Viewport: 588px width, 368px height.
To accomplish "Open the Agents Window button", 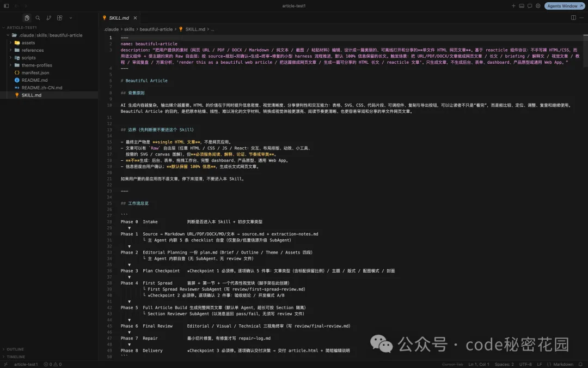I will [x=565, y=6].
